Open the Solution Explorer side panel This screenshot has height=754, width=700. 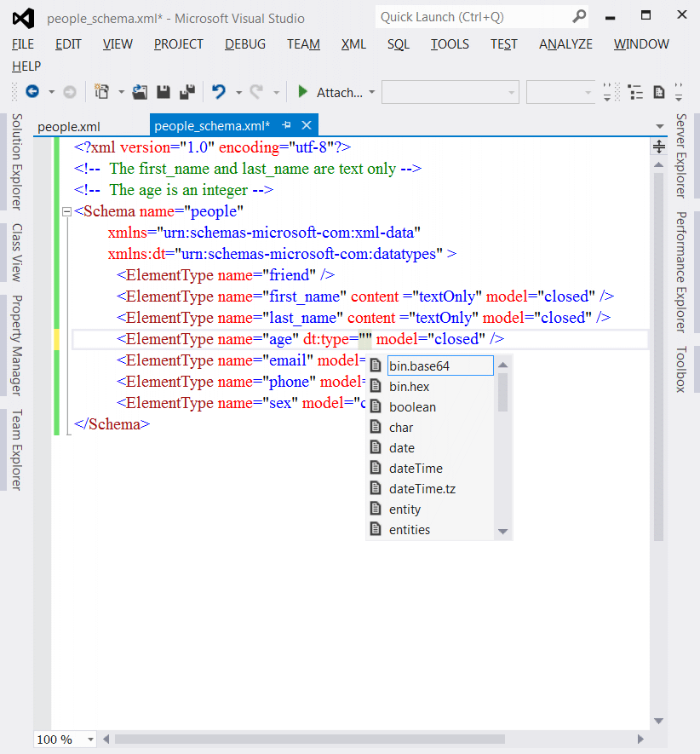16,162
